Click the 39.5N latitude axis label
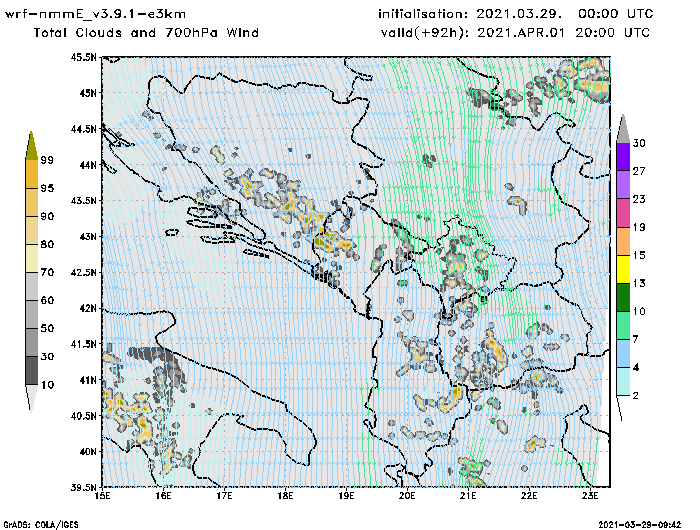 tap(83, 487)
